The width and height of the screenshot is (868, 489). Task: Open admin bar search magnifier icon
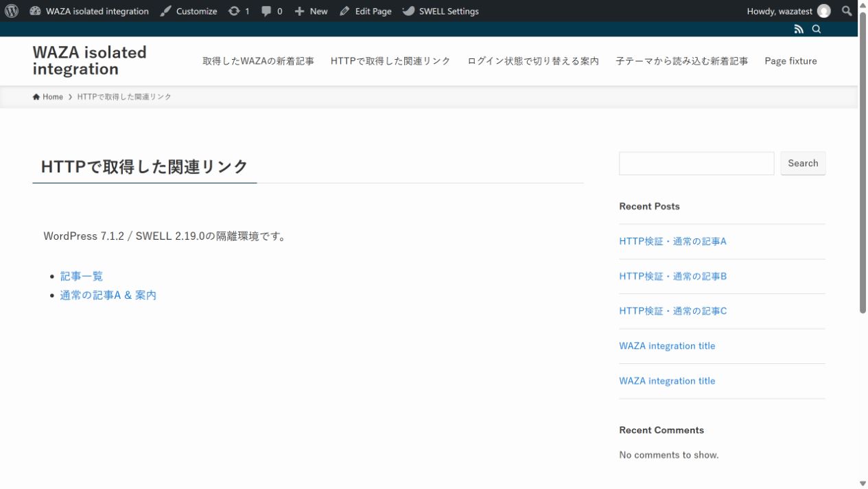pyautogui.click(x=847, y=11)
